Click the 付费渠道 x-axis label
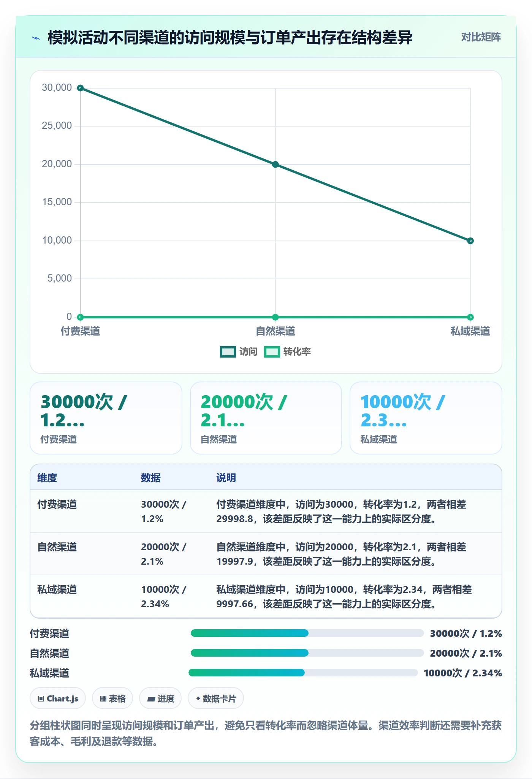 81,331
